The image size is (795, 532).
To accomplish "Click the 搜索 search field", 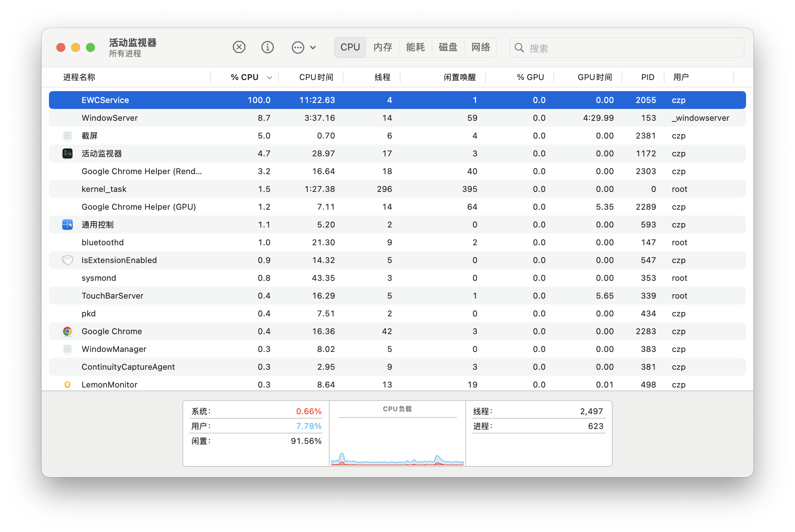I will click(630, 48).
